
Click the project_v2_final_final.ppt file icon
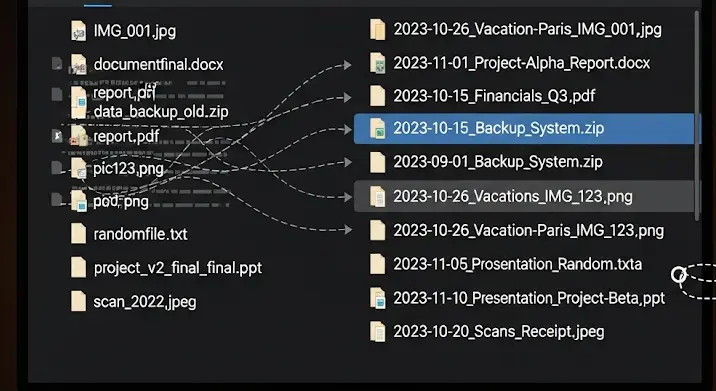[79, 267]
